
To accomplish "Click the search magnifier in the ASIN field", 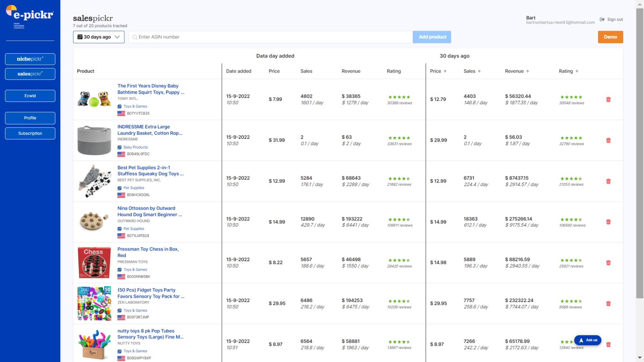I will tap(135, 37).
